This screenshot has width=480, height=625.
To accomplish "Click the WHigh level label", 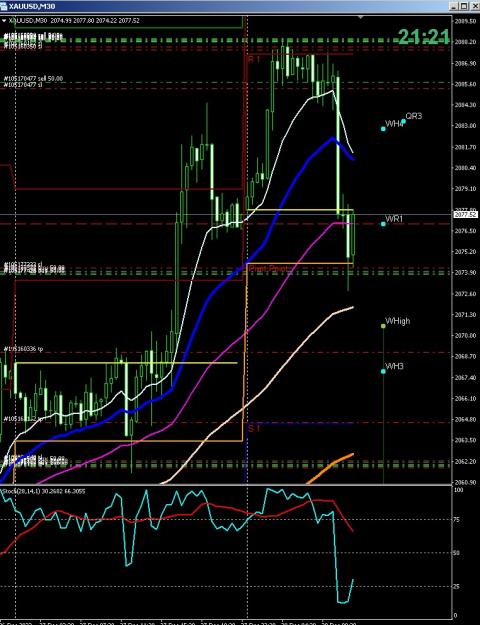I will [x=397, y=321].
